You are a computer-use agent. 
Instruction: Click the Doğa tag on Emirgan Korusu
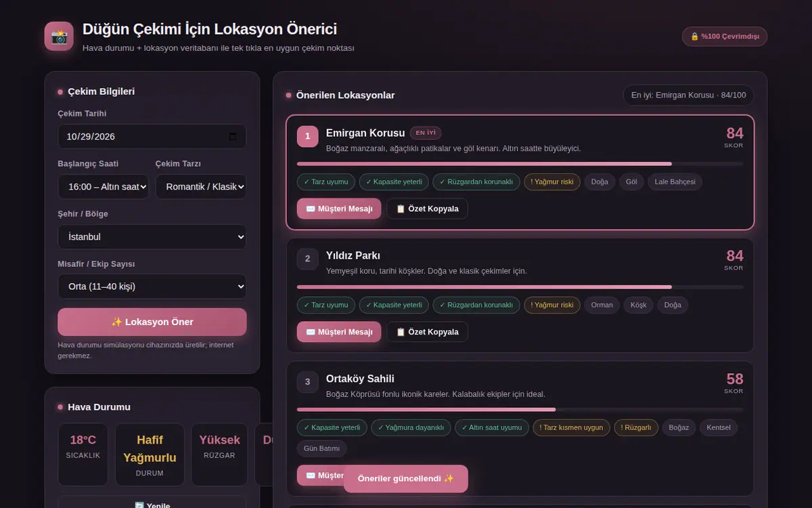click(x=600, y=182)
